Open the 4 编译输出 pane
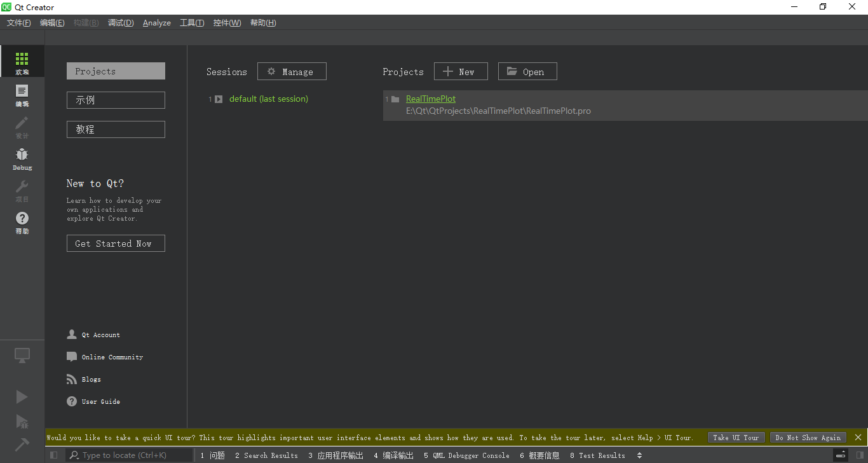Screen dimensions: 868x463 point(393,455)
